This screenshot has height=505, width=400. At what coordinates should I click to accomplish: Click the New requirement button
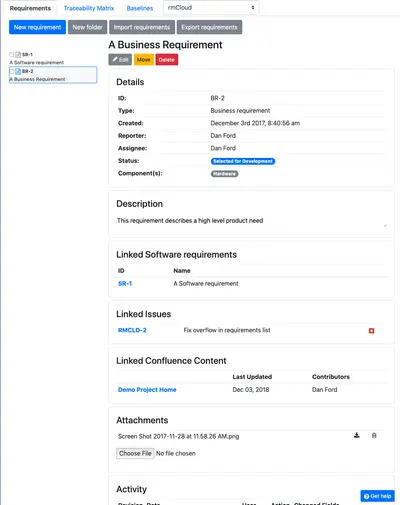(x=37, y=27)
